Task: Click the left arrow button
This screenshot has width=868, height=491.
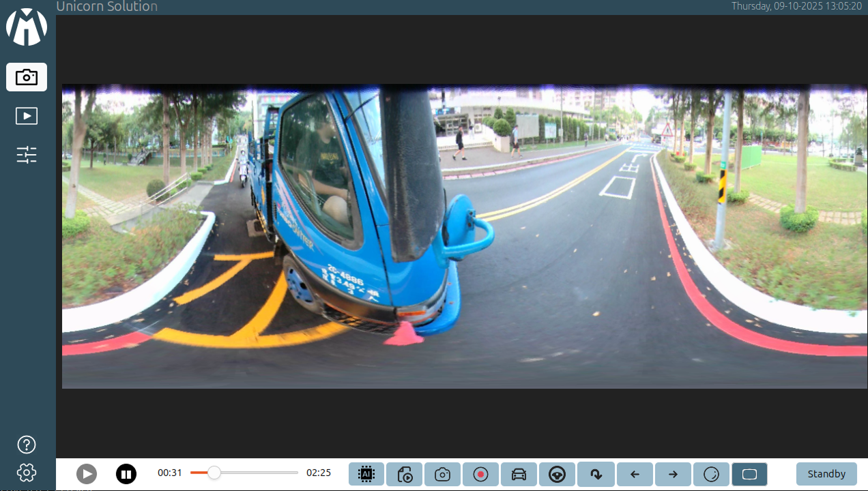Action: pyautogui.click(x=635, y=474)
